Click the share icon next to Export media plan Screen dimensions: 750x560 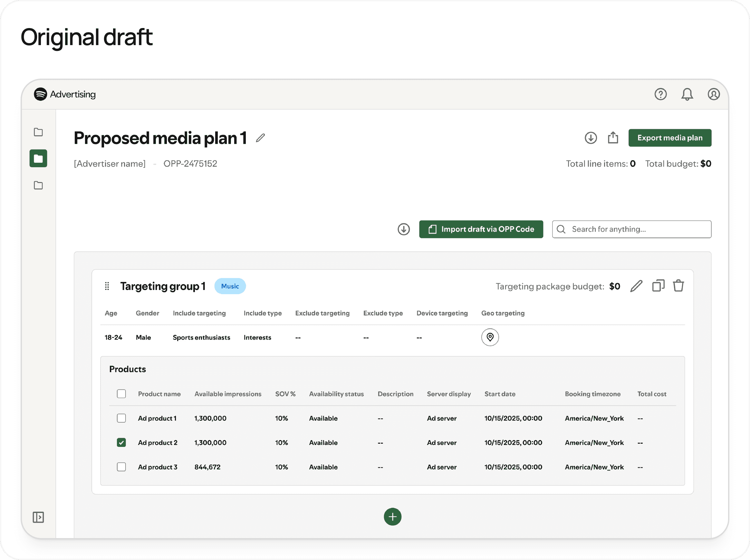click(613, 138)
